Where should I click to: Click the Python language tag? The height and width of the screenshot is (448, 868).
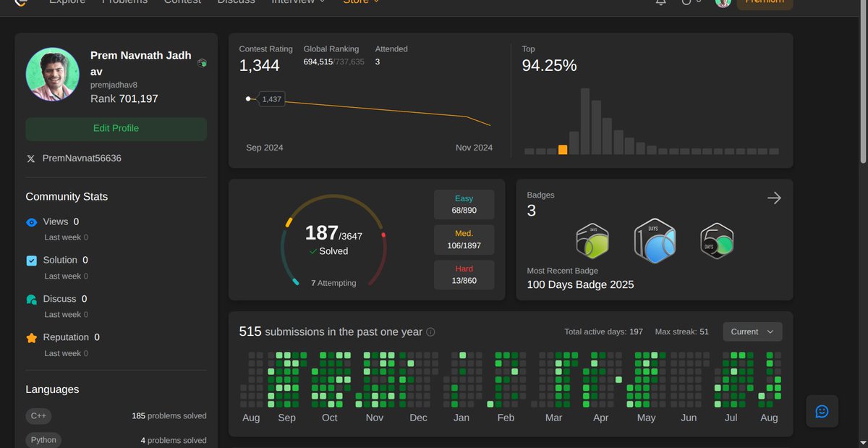[43, 440]
